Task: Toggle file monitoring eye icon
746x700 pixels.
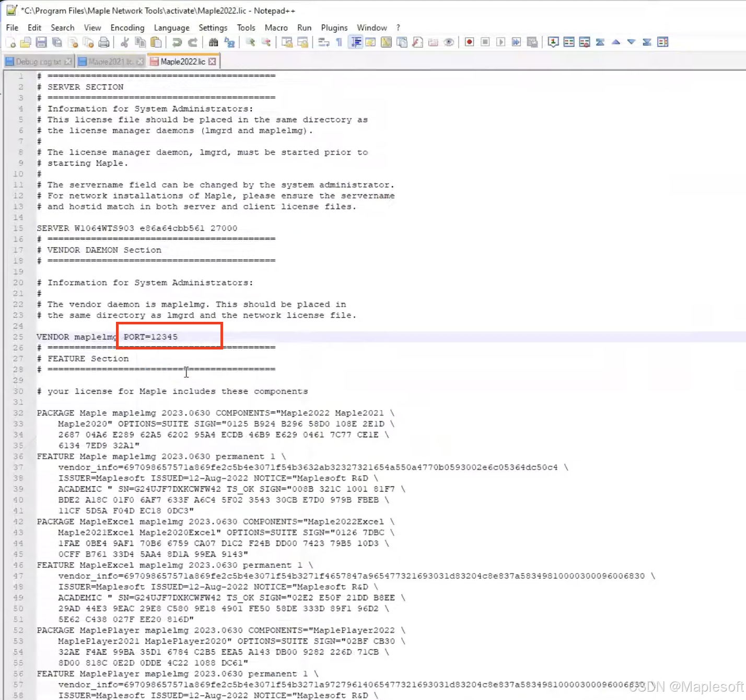Action: (x=449, y=42)
